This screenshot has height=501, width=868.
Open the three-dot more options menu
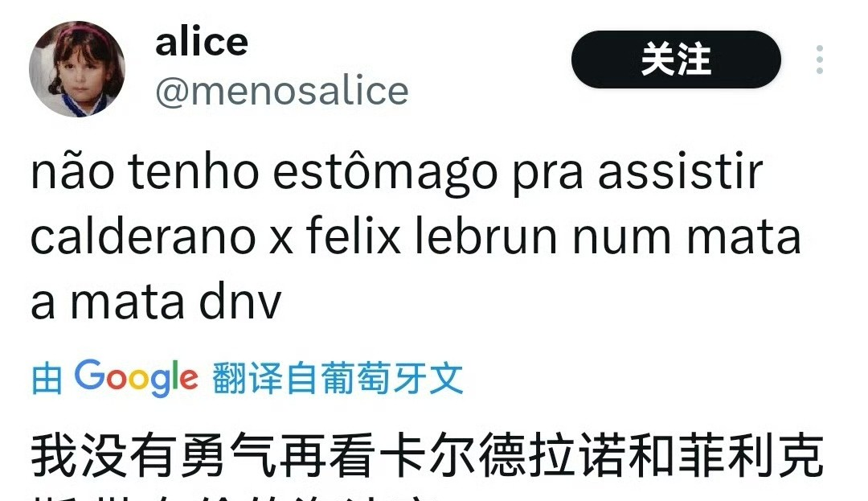(819, 60)
